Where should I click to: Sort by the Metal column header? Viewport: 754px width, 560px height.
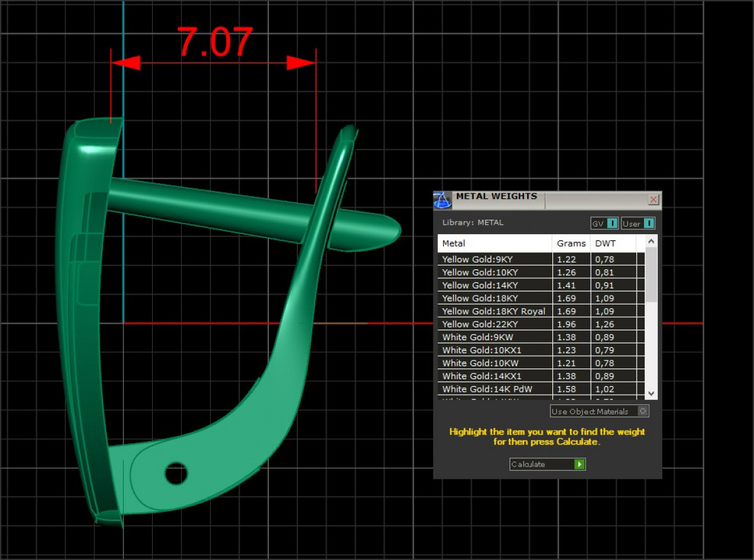(x=494, y=244)
